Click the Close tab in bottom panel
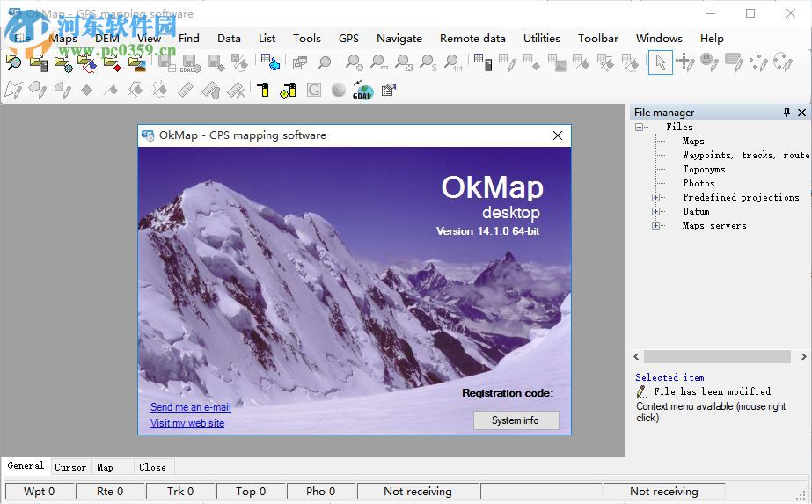The height and width of the screenshot is (504, 812). coord(152,467)
